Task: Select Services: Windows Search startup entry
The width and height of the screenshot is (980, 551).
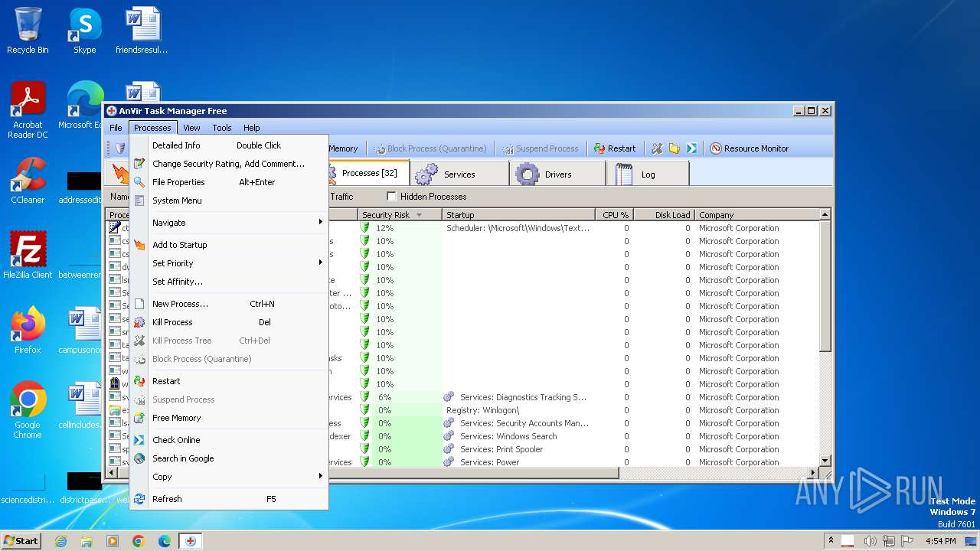Action: 508,436
